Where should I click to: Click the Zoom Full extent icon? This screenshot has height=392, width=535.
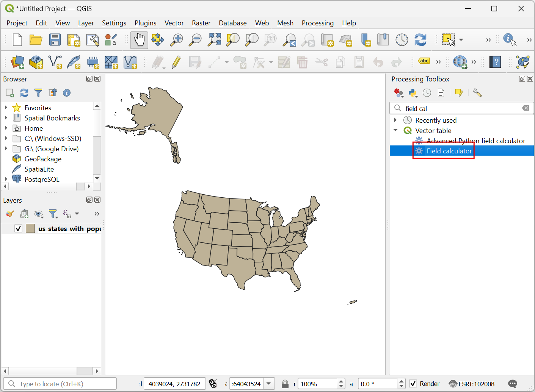coord(214,40)
